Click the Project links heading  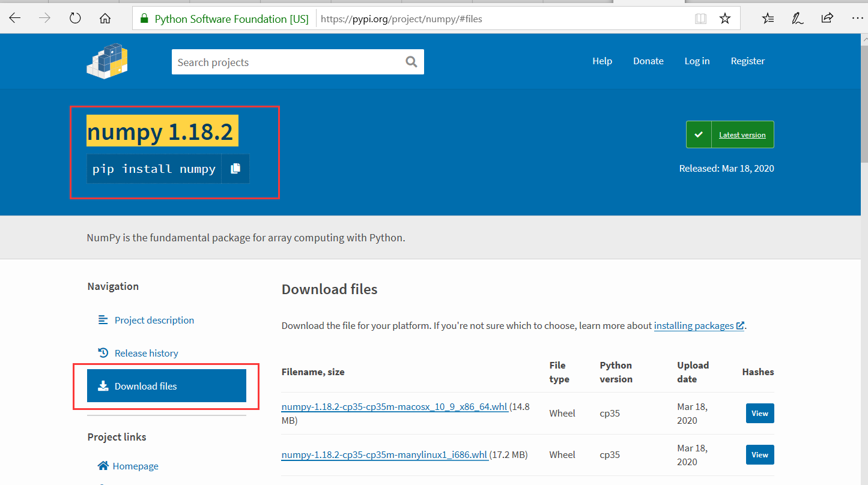tap(117, 437)
